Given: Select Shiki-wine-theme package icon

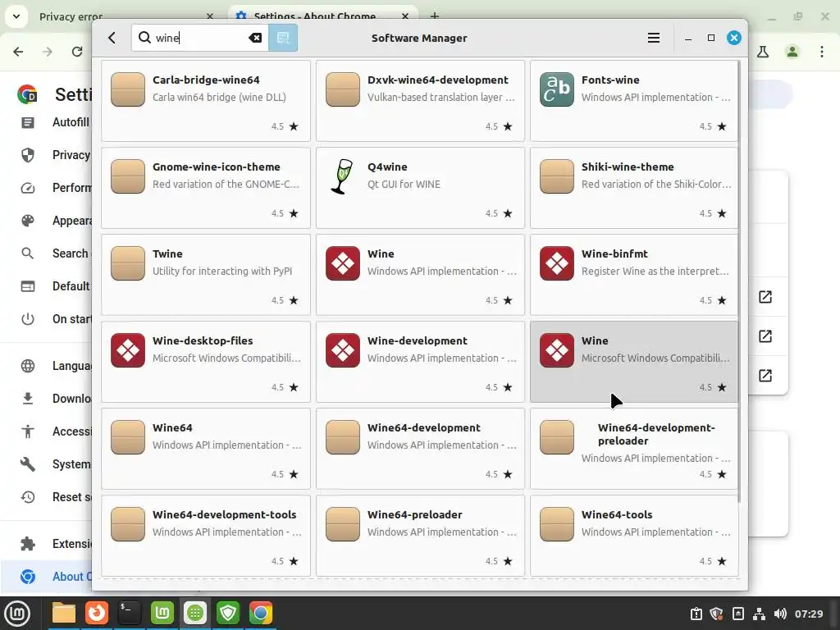Looking at the screenshot, I should [x=557, y=176].
